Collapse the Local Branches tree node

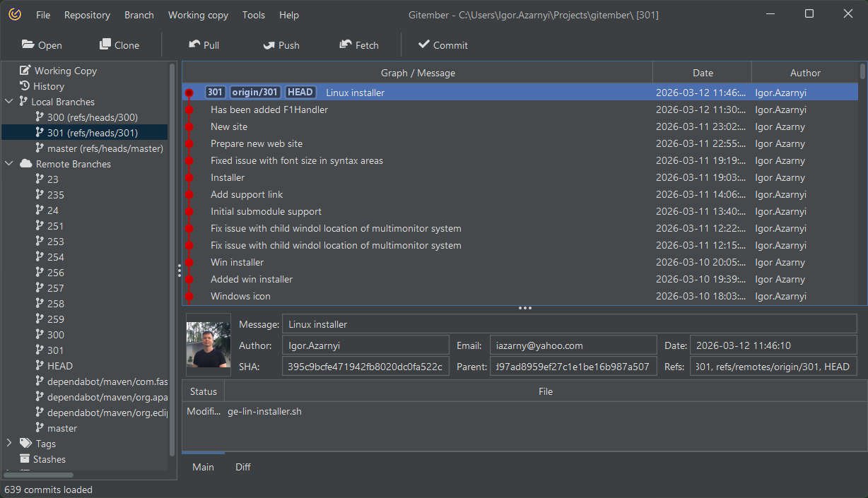[9, 102]
